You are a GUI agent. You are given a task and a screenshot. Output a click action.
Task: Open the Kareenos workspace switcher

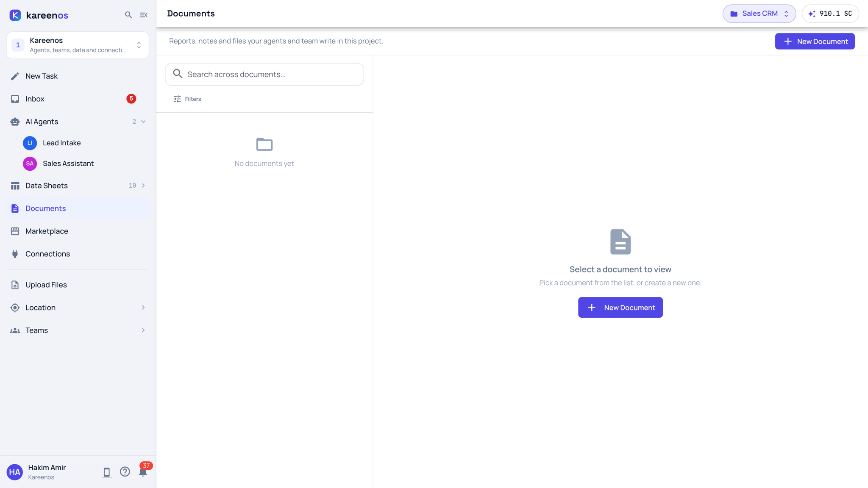click(78, 45)
